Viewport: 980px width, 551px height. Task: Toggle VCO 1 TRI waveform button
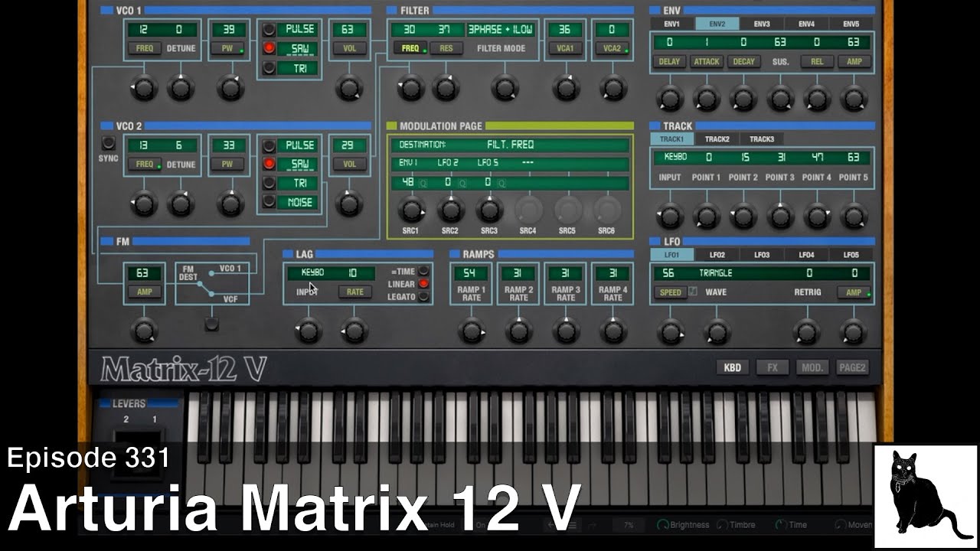pos(269,68)
